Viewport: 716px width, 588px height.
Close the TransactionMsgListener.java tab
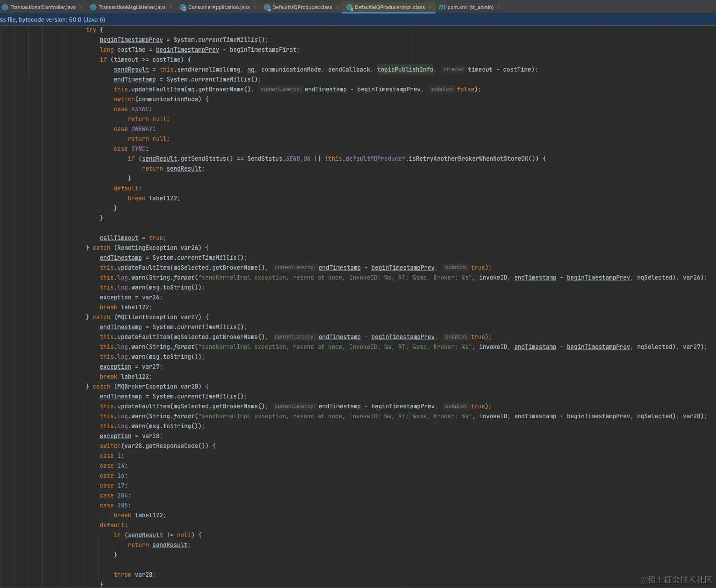(x=171, y=7)
